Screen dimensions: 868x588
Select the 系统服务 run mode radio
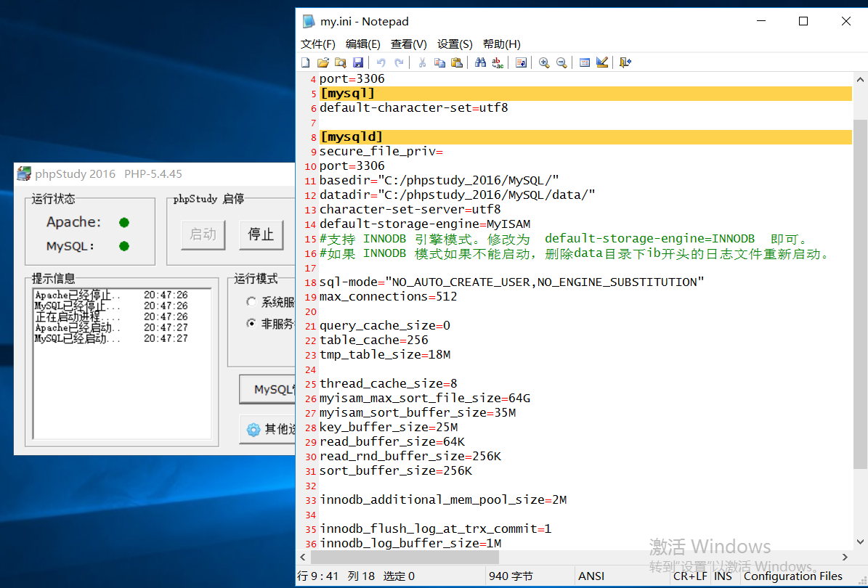[251, 301]
